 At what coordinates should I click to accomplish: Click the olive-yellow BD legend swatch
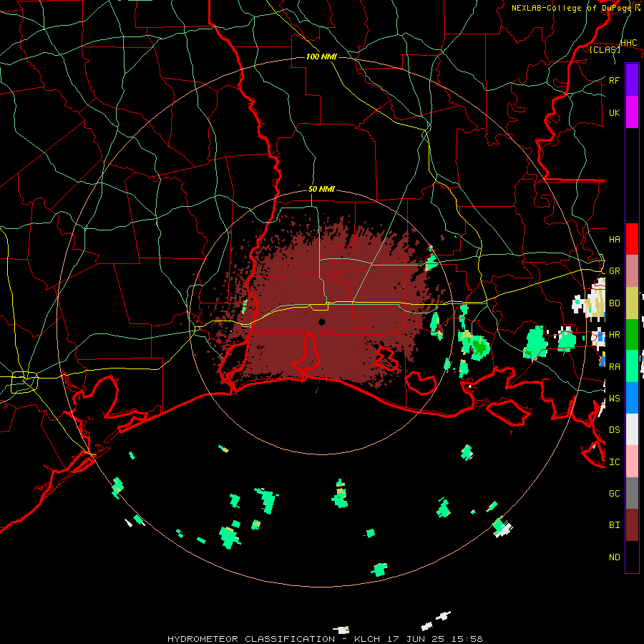click(632, 303)
